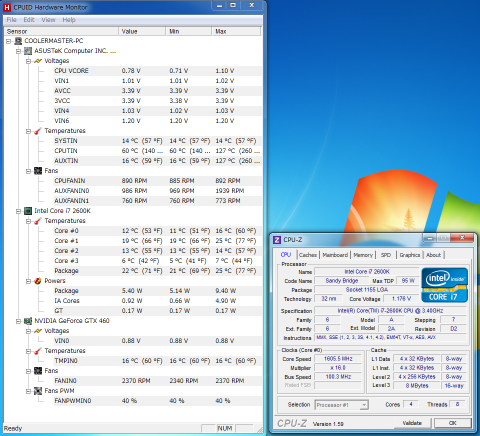The height and width of the screenshot is (436, 480).
Task: Select the TMPIN0 temperature row
Action: click(x=157, y=361)
